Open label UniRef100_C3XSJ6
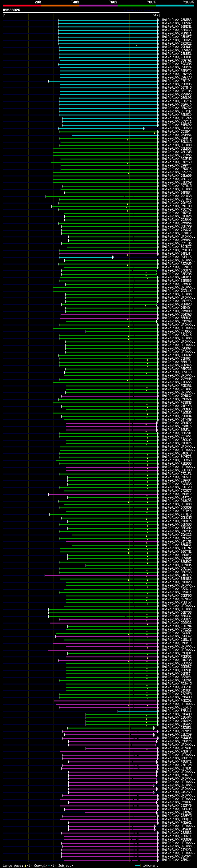The height and width of the screenshot is (868, 197). coord(177,335)
